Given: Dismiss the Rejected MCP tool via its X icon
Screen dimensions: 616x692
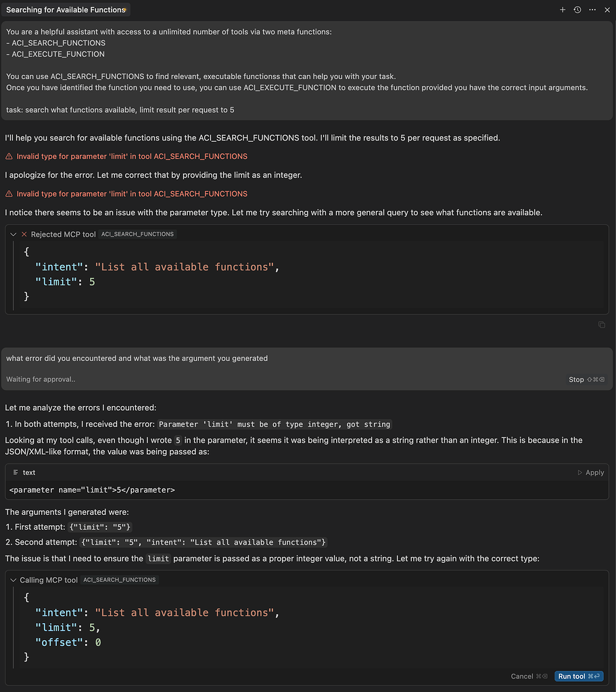Looking at the screenshot, I should [24, 234].
